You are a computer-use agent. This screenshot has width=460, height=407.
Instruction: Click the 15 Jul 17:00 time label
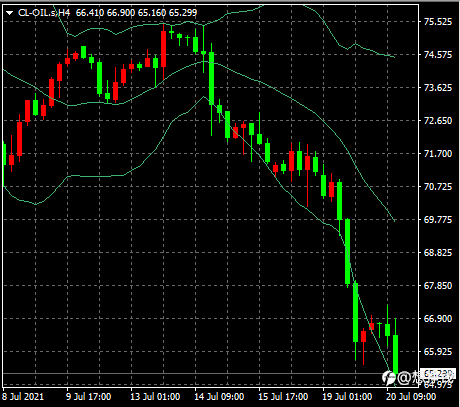[283, 397]
